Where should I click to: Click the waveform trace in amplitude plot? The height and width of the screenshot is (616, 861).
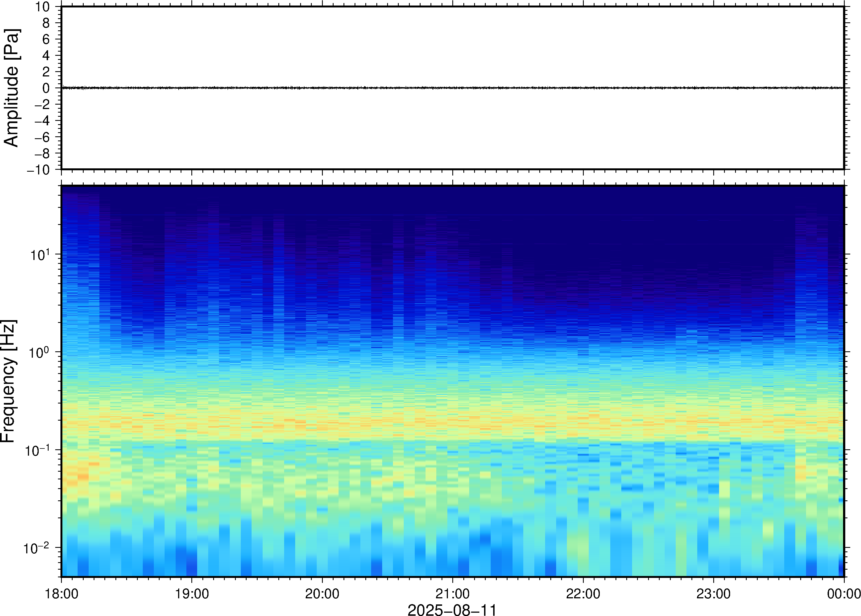click(x=452, y=88)
